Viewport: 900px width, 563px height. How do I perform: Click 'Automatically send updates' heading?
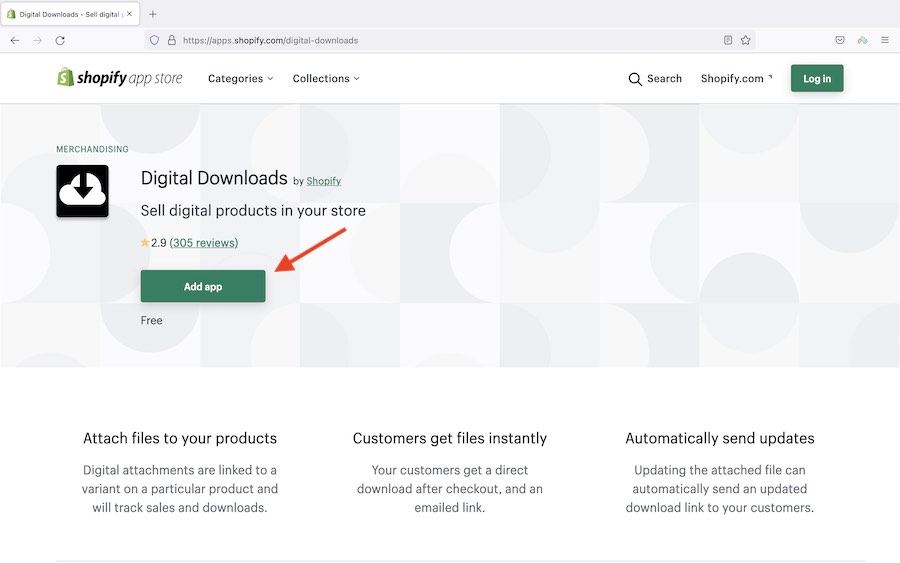(x=720, y=438)
